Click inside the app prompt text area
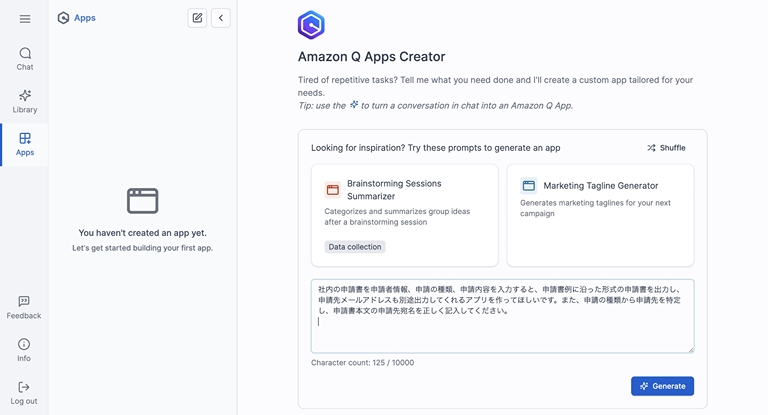 pyautogui.click(x=503, y=316)
